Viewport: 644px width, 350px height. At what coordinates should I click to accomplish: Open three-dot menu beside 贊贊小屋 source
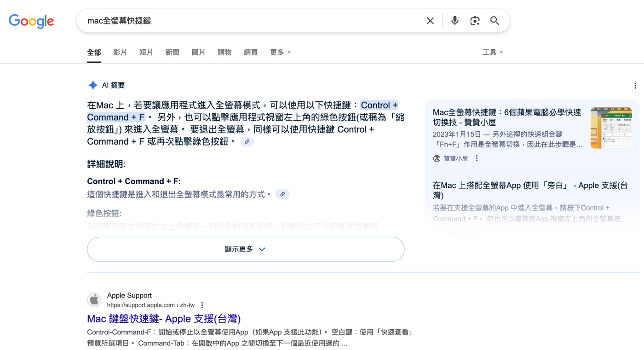click(x=477, y=158)
